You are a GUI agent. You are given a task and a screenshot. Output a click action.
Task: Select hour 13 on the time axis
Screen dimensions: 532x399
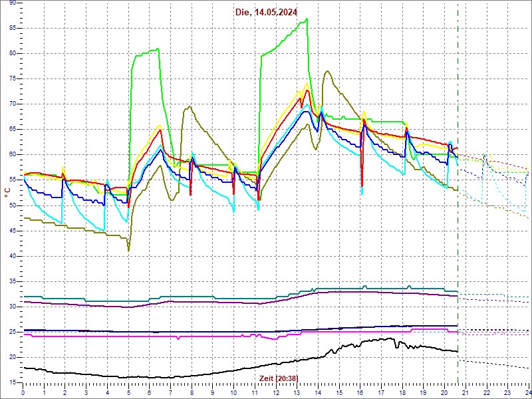pos(297,392)
